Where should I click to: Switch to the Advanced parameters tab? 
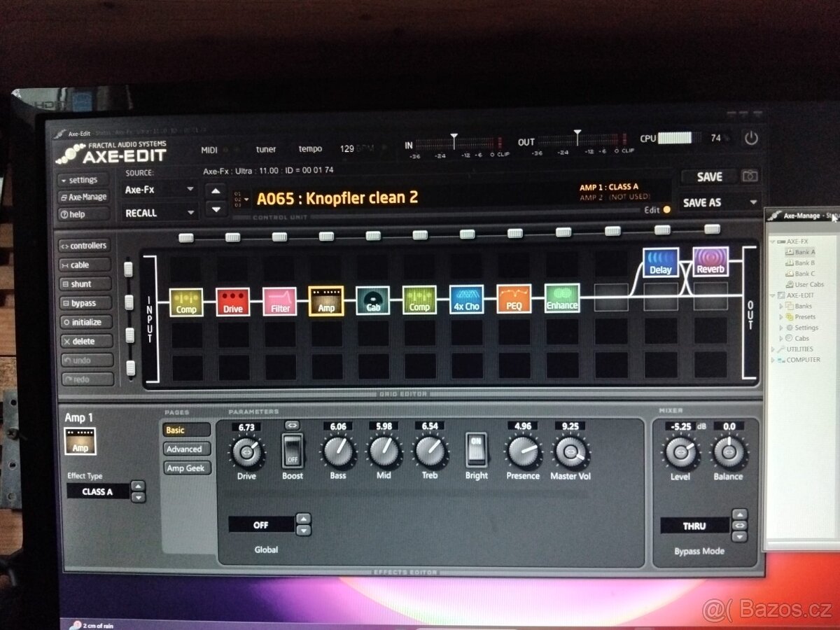coord(185,449)
